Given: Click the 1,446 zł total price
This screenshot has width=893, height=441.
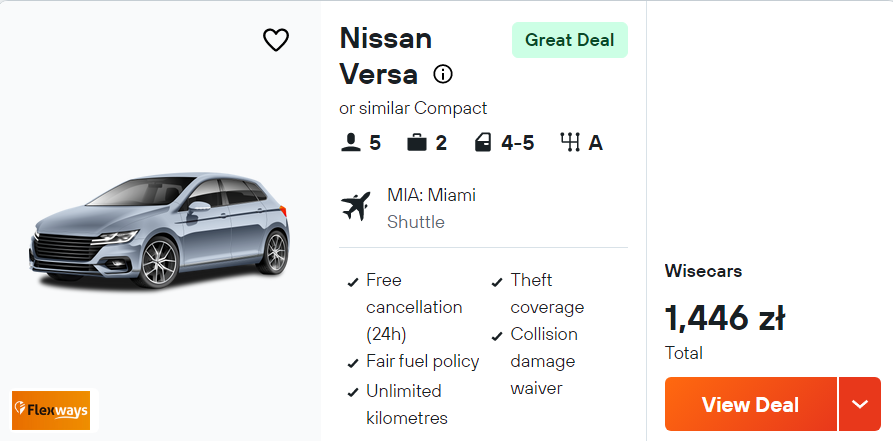Looking at the screenshot, I should click(724, 318).
